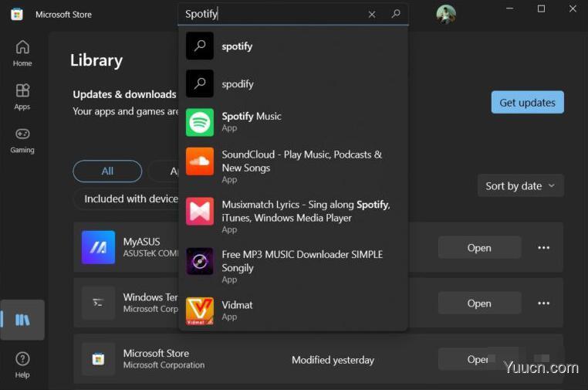The height and width of the screenshot is (390, 588).
Task: Open the Windows Terminal app
Action: (479, 304)
